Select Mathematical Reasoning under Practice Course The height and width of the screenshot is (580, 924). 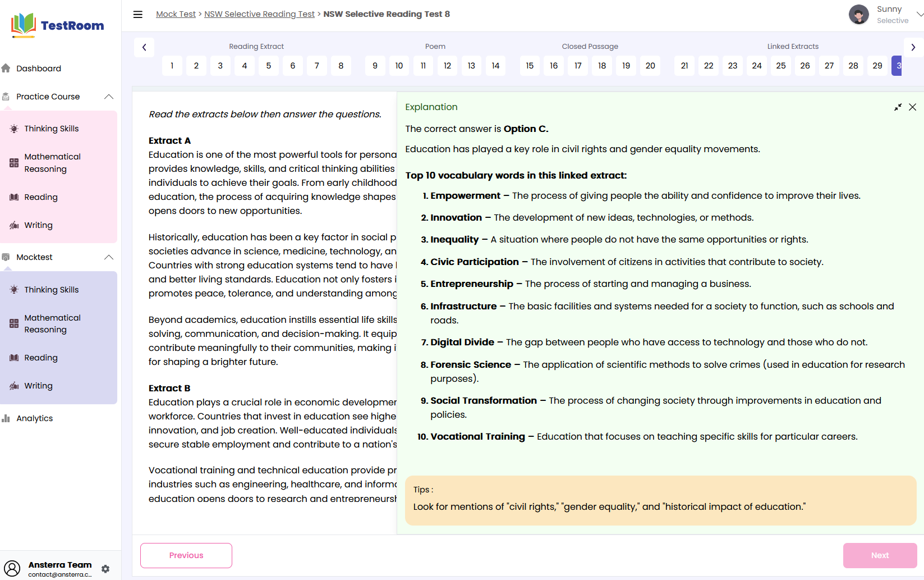pyautogui.click(x=53, y=163)
